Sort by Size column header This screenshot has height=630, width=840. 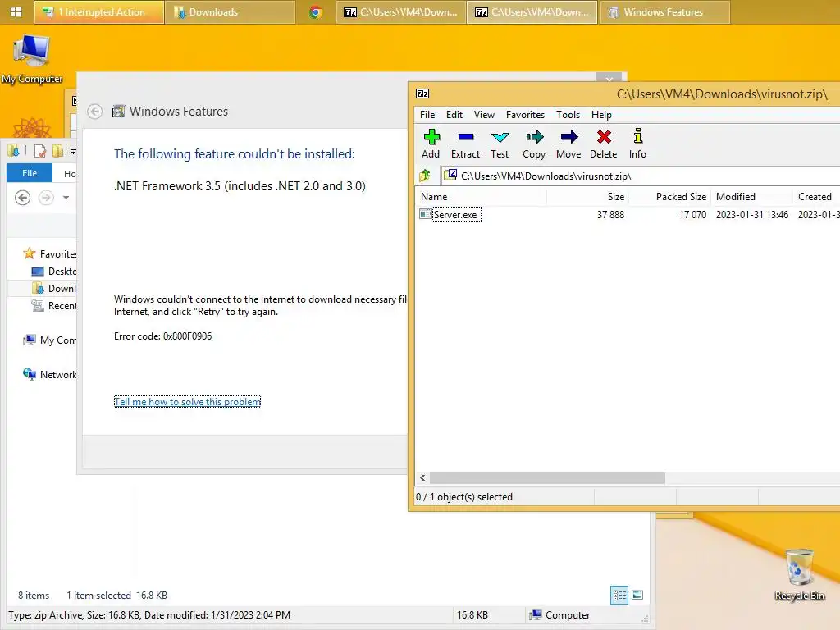tap(587, 197)
